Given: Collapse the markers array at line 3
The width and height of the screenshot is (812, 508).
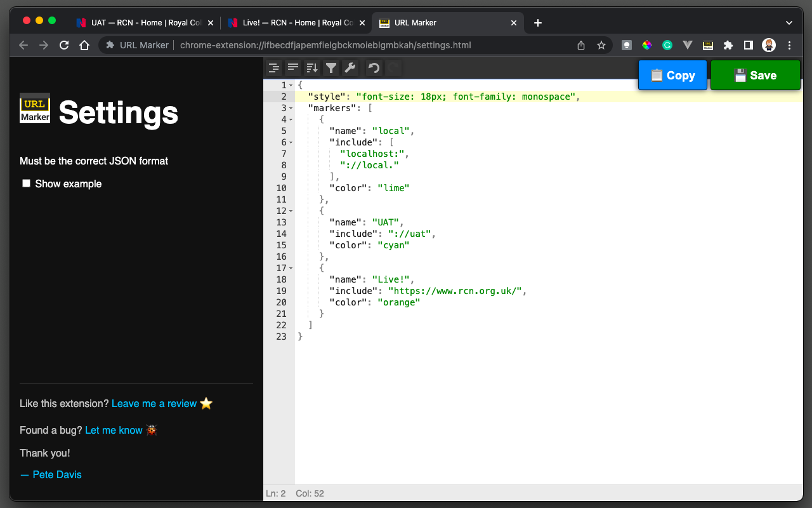Looking at the screenshot, I should [291, 109].
